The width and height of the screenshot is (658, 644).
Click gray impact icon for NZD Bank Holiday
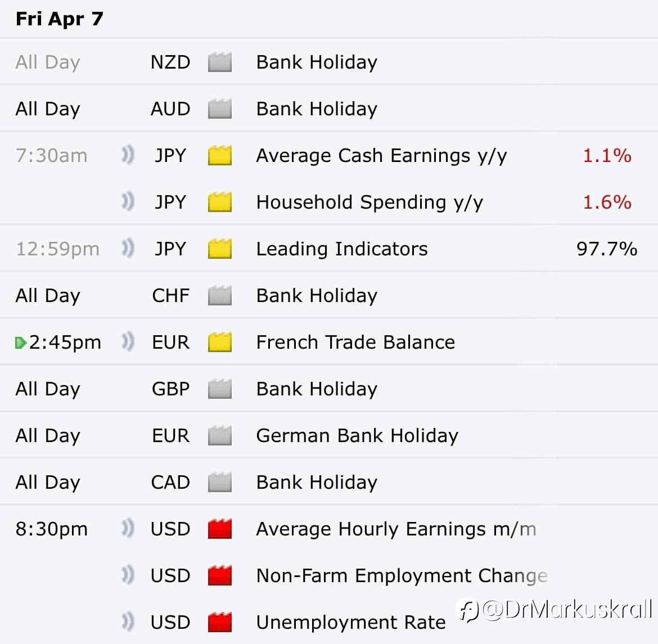pos(220,62)
